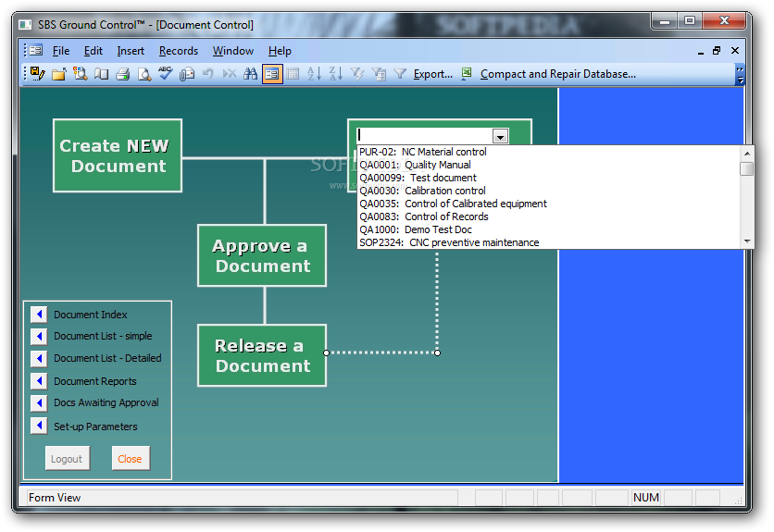The height and width of the screenshot is (532, 774).
Task: Minimize the inner Document Control window
Action: pos(701,51)
